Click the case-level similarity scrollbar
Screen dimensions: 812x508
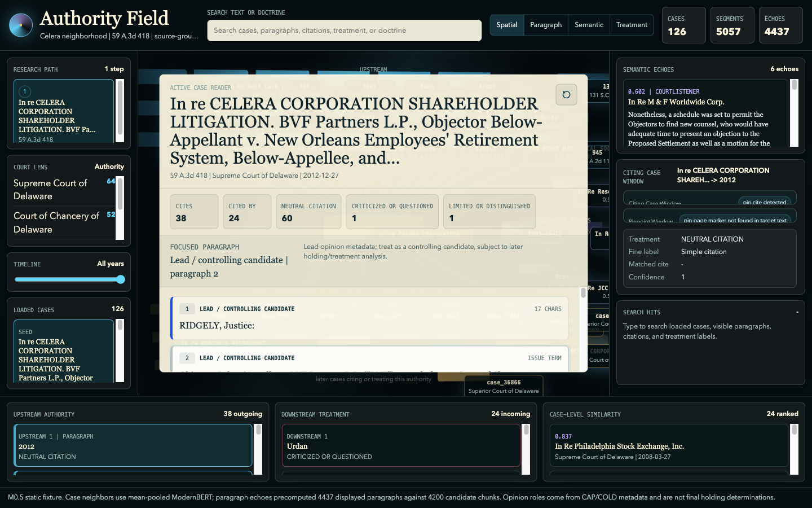pos(795,449)
